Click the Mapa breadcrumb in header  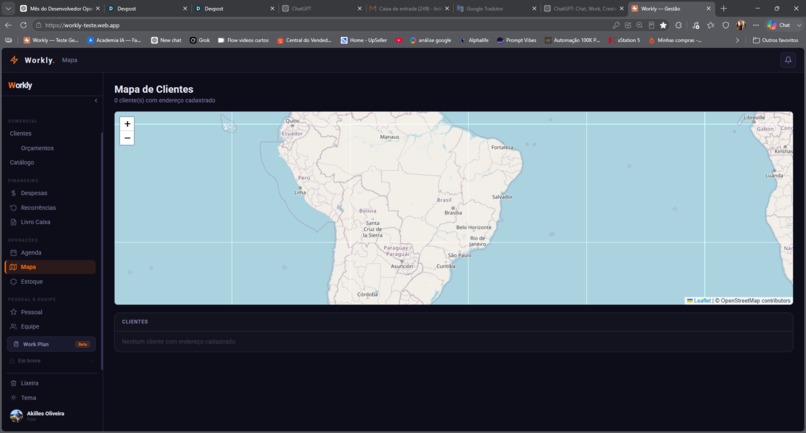(69, 60)
